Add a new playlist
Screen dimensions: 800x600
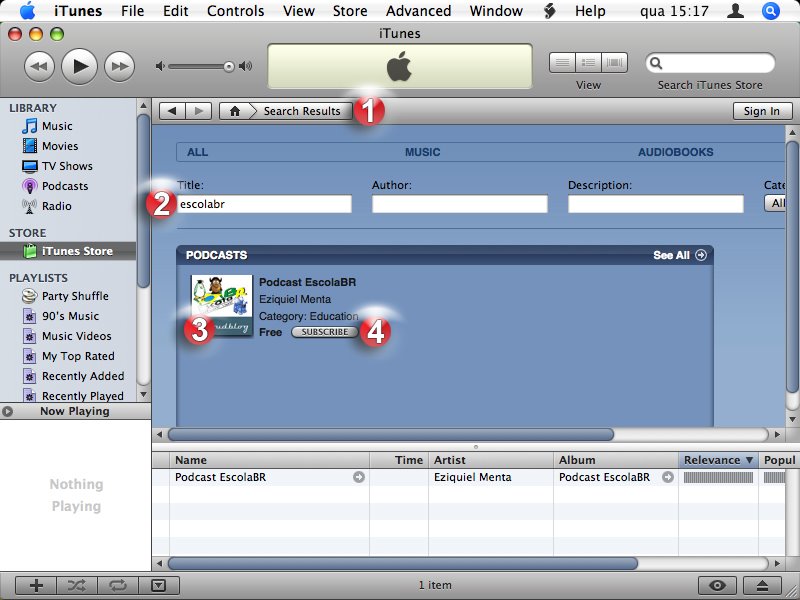tap(36, 585)
